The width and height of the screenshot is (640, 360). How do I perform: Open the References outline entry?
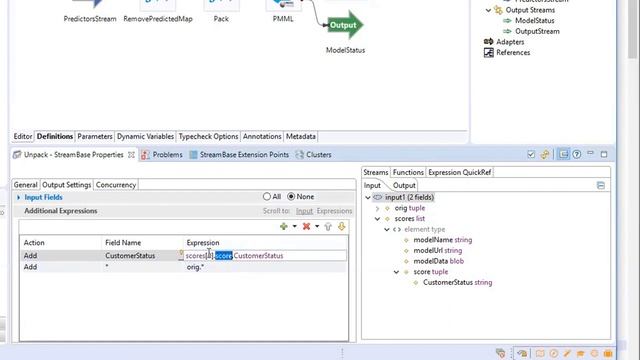(x=513, y=52)
